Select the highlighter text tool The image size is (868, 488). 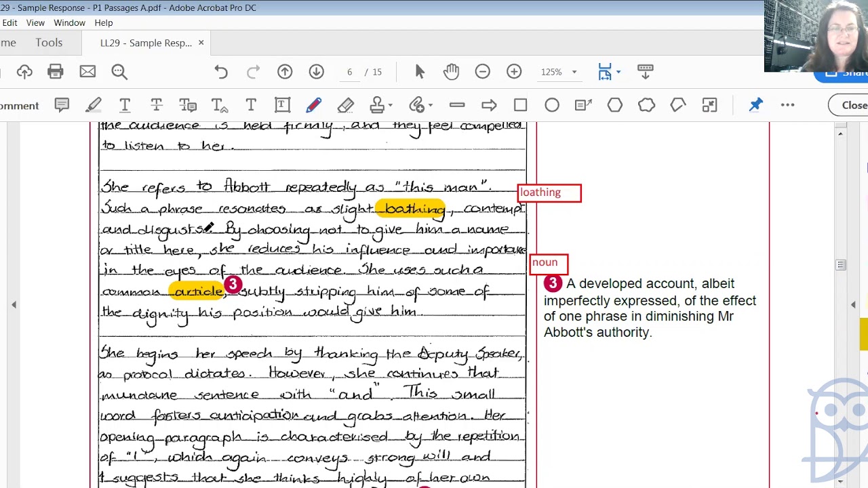point(94,105)
